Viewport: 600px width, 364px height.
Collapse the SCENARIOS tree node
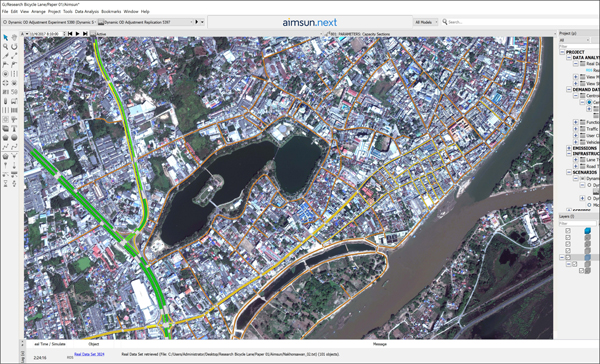click(569, 172)
